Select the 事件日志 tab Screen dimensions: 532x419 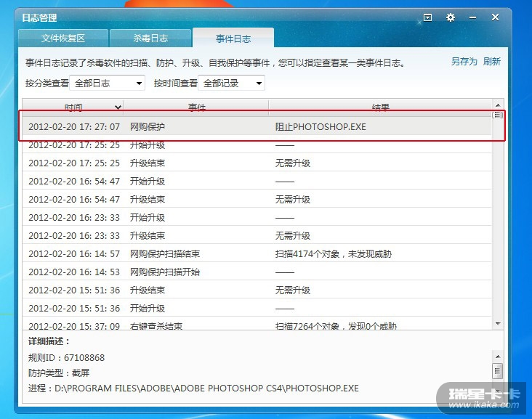pos(233,38)
